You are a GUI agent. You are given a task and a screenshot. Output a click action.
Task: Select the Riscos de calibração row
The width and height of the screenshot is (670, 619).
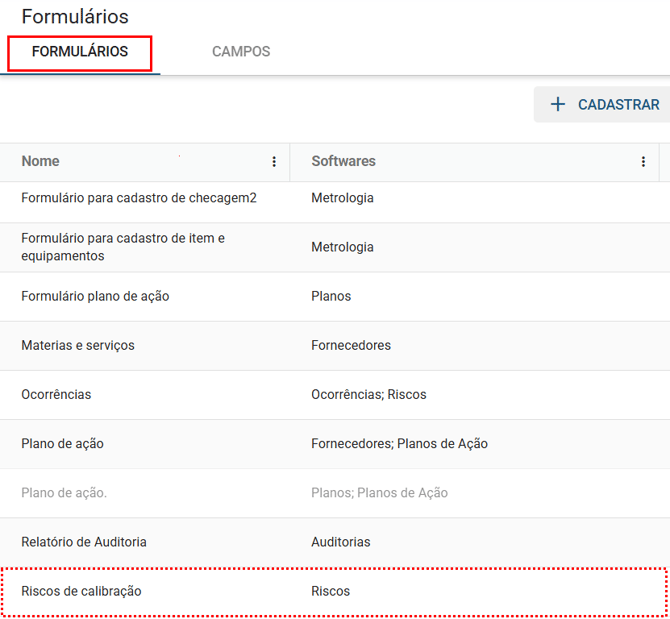tap(81, 591)
